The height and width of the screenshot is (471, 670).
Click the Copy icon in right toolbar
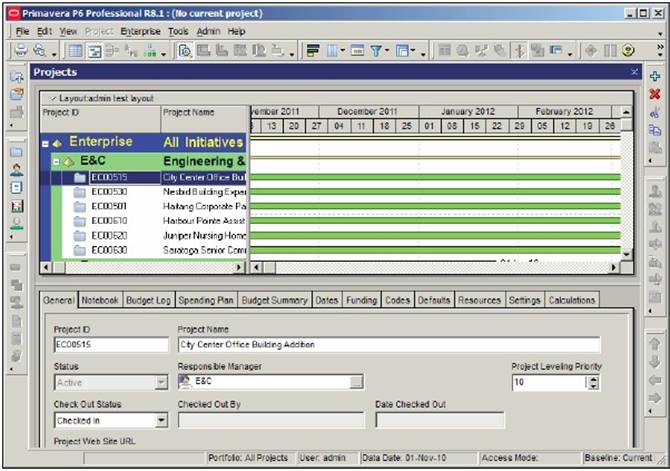[655, 130]
